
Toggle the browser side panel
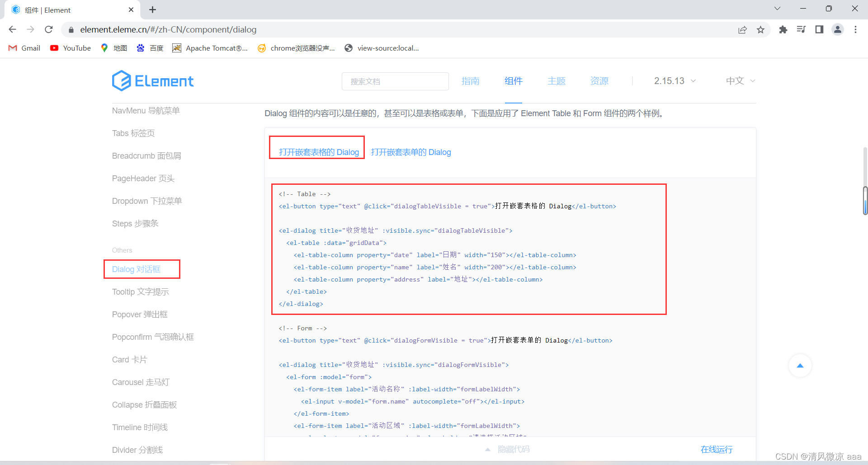(x=819, y=29)
